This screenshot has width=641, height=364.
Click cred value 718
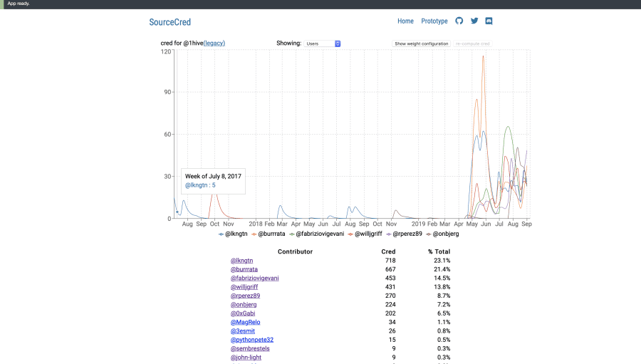(390, 261)
